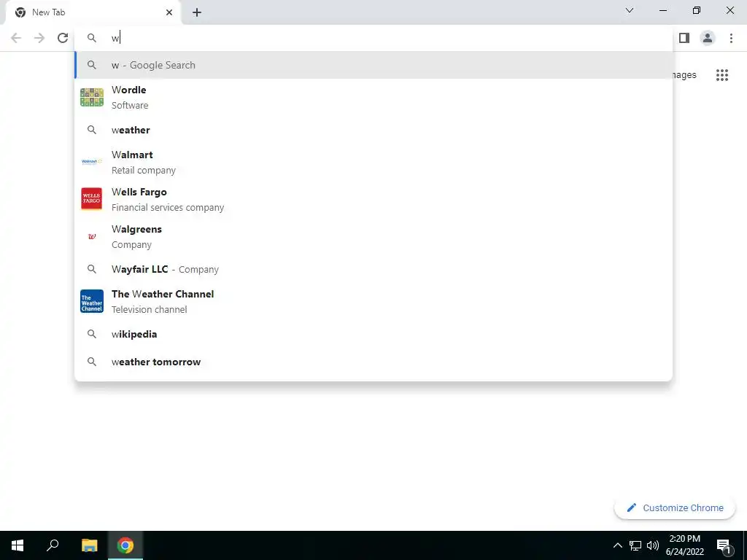Pick the 'wikipedia' suggestion

pyautogui.click(x=373, y=334)
